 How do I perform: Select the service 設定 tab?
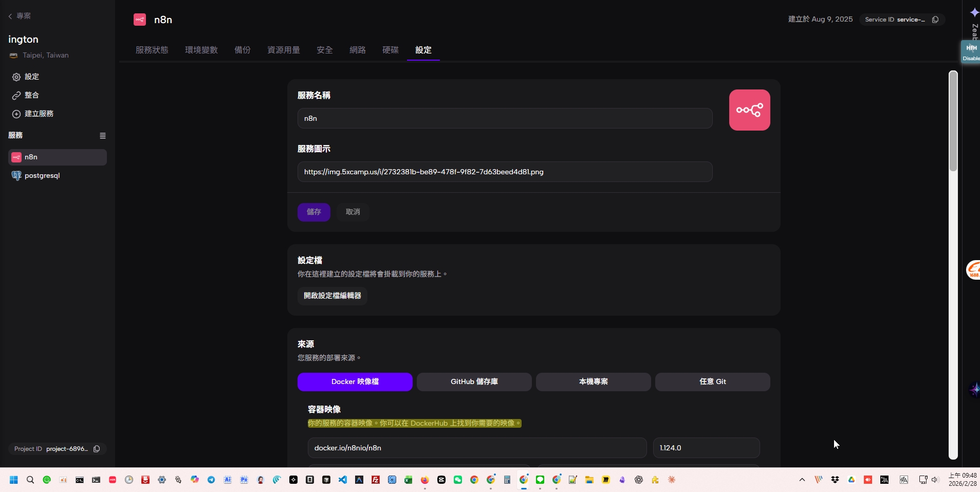[423, 50]
